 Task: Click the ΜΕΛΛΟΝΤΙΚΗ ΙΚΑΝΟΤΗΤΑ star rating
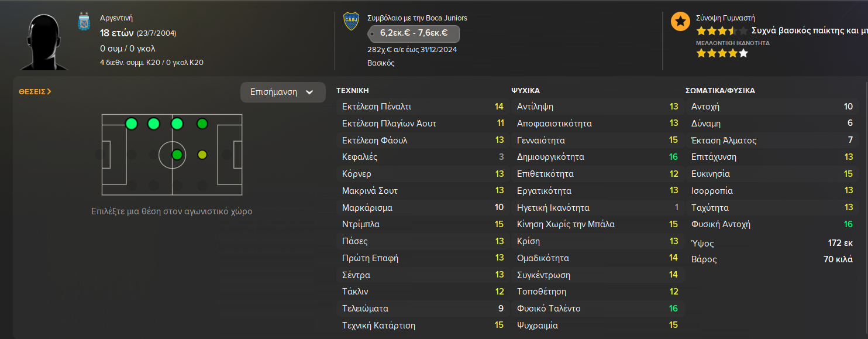tap(722, 53)
